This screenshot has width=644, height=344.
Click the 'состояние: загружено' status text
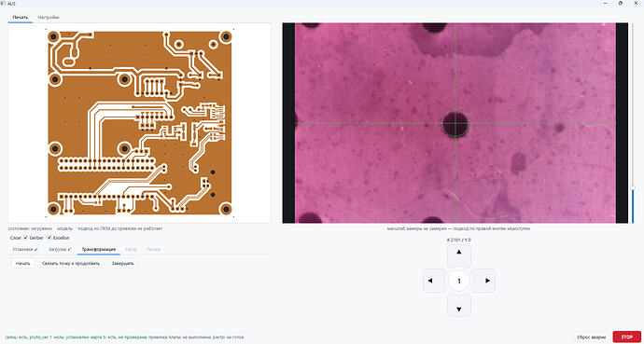tap(30, 228)
